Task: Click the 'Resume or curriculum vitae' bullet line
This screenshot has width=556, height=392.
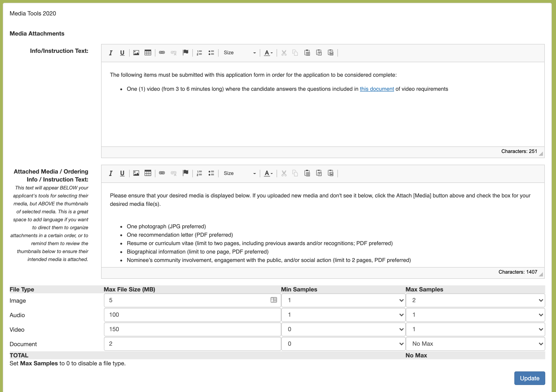Action: 260,243
